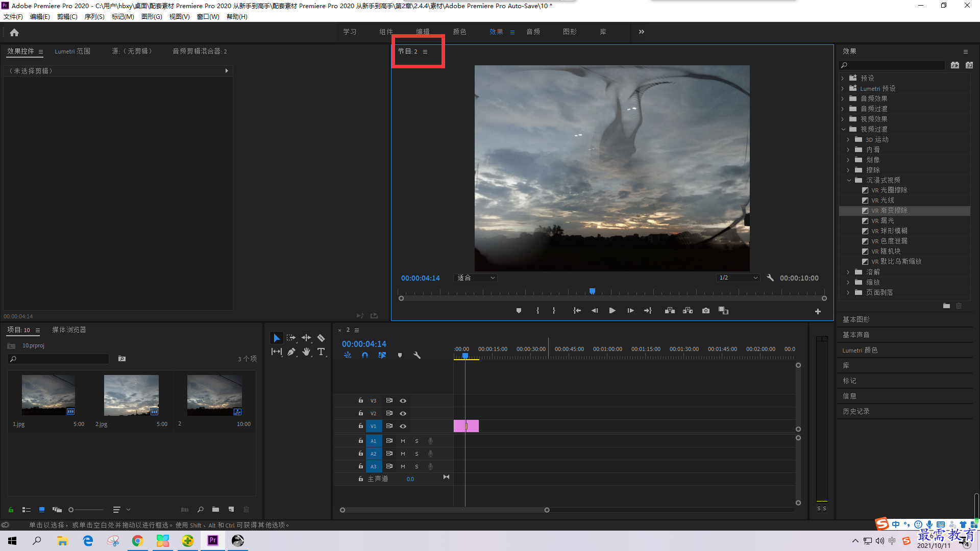Switch to Lumetri 范围 tab

point(72,51)
